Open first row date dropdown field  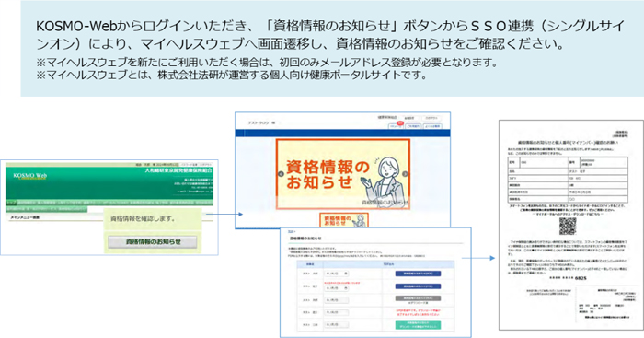point(337,274)
